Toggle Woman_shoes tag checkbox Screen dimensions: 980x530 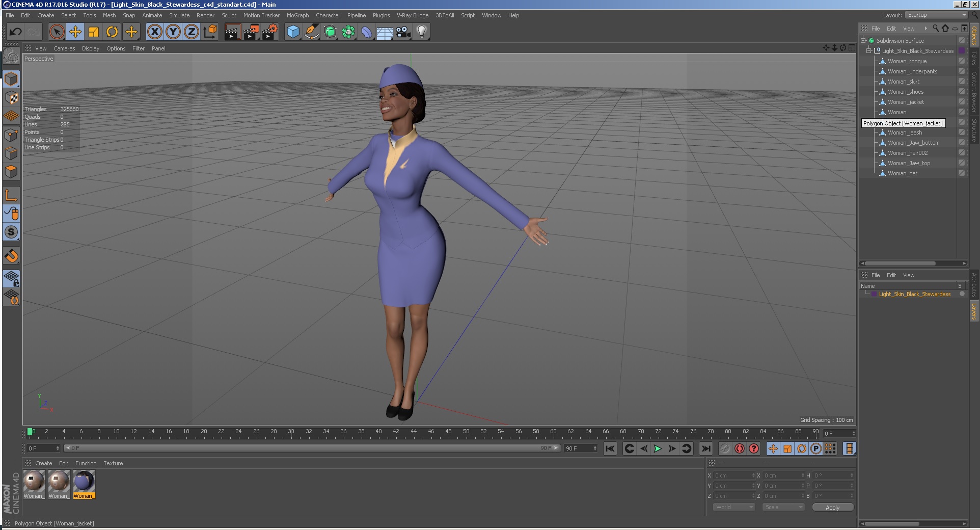click(x=962, y=91)
